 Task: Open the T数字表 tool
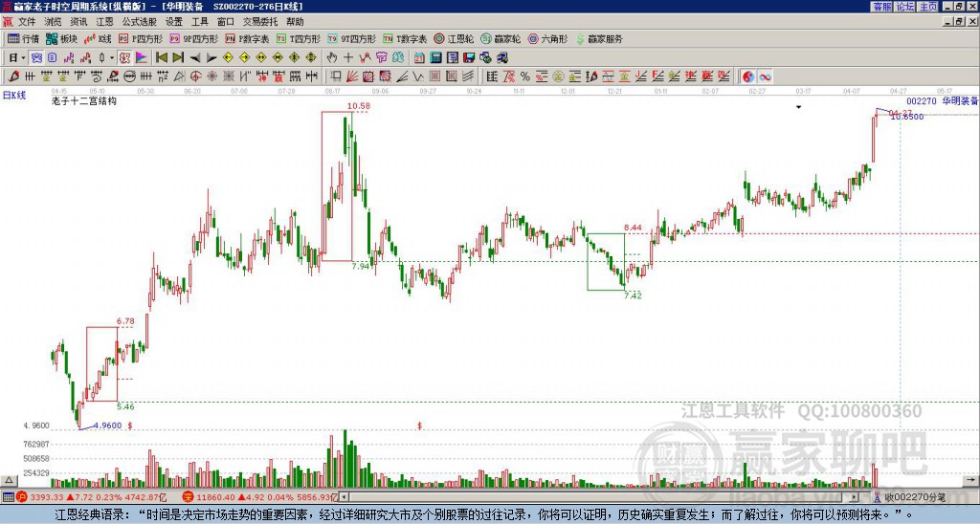405,38
